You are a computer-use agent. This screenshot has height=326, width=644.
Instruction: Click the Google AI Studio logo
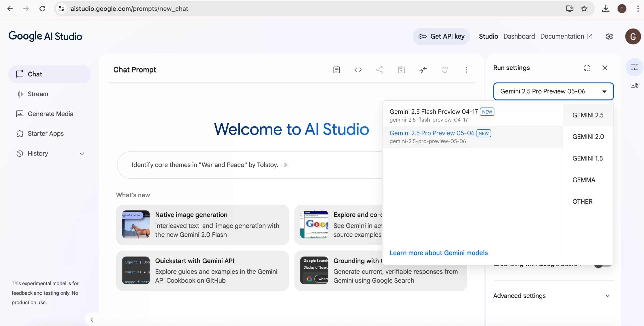(45, 36)
